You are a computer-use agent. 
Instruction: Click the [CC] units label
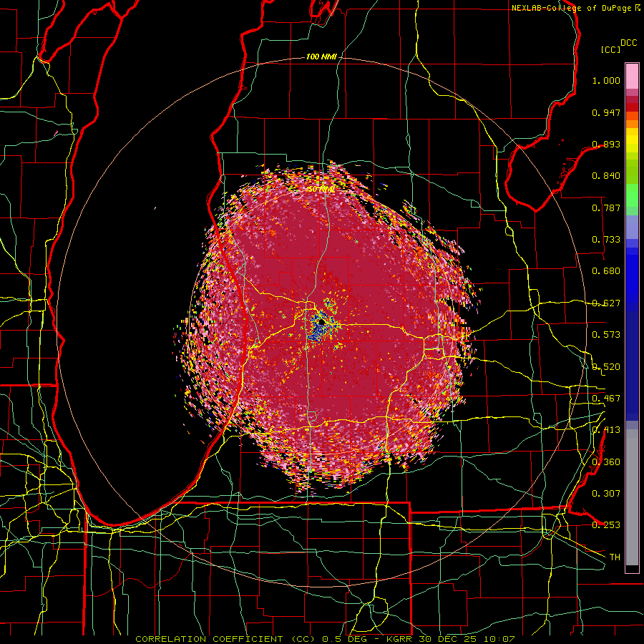pos(611,49)
